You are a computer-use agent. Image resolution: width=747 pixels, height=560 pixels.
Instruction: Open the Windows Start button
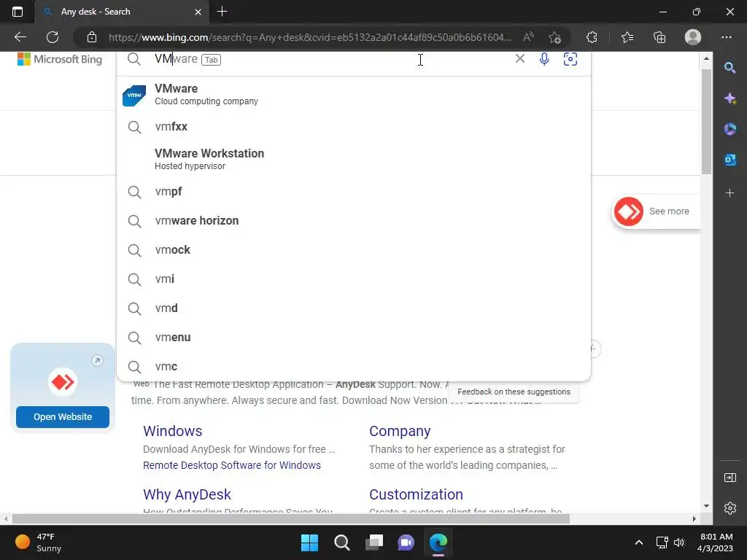click(309, 542)
